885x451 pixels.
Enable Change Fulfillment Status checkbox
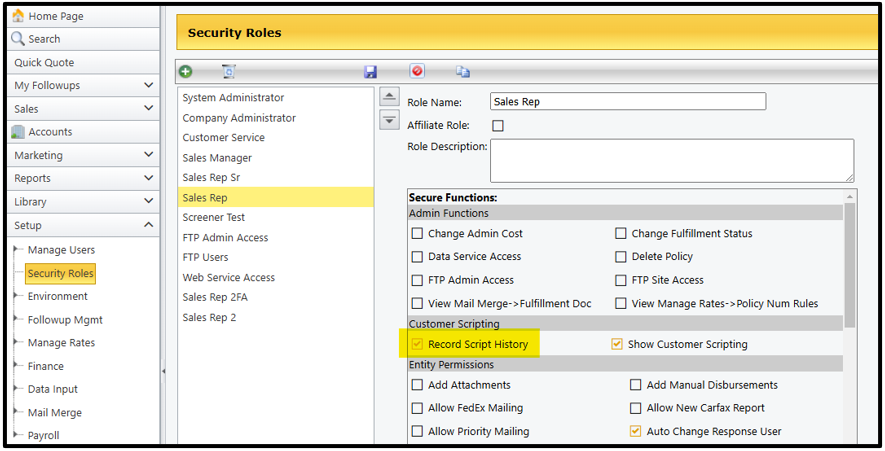pos(621,233)
